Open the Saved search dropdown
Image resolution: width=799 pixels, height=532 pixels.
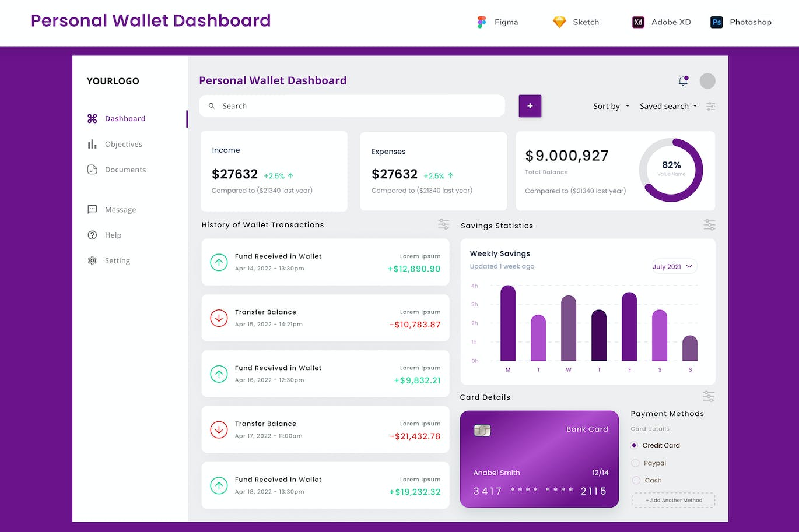click(668, 106)
